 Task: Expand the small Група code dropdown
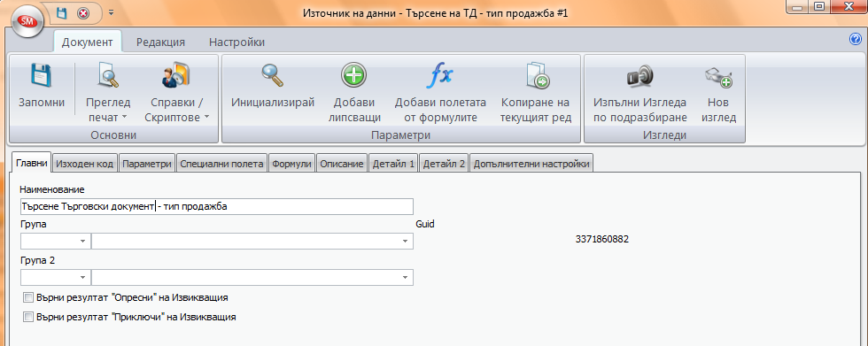pyautogui.click(x=83, y=242)
